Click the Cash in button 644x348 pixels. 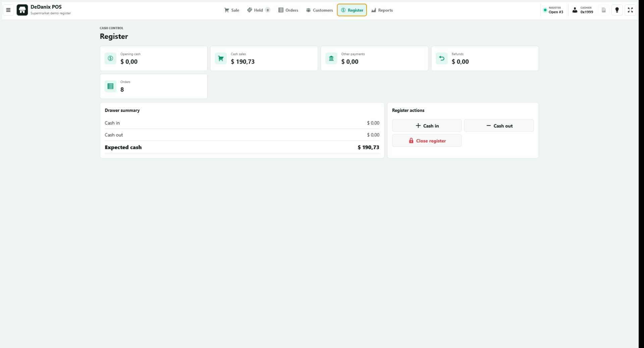[x=427, y=126]
